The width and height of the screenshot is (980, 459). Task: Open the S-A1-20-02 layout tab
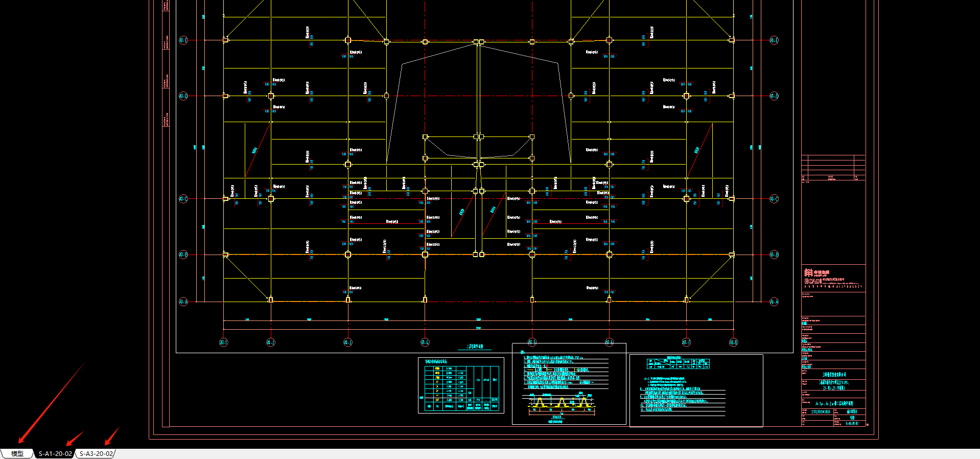[x=55, y=453]
